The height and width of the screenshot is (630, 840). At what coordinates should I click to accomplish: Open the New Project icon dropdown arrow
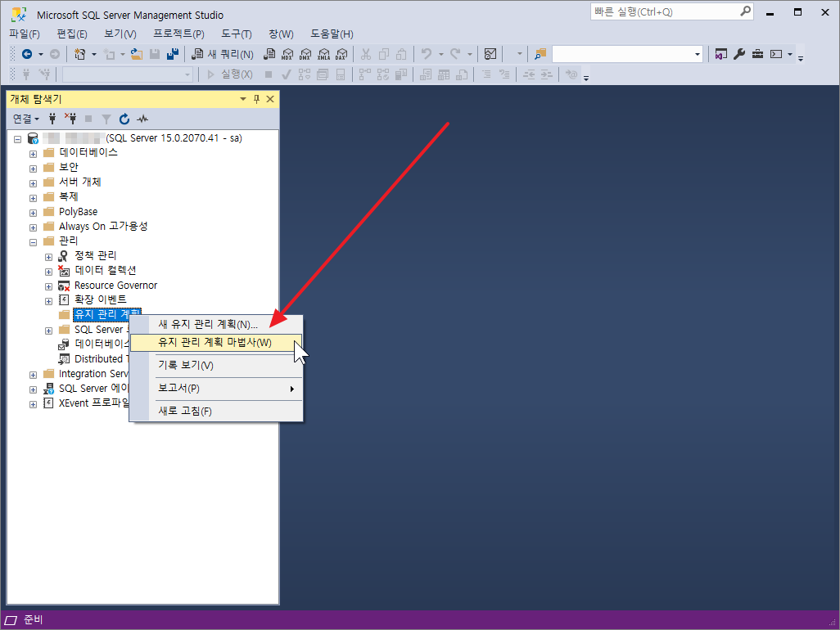coord(94,54)
